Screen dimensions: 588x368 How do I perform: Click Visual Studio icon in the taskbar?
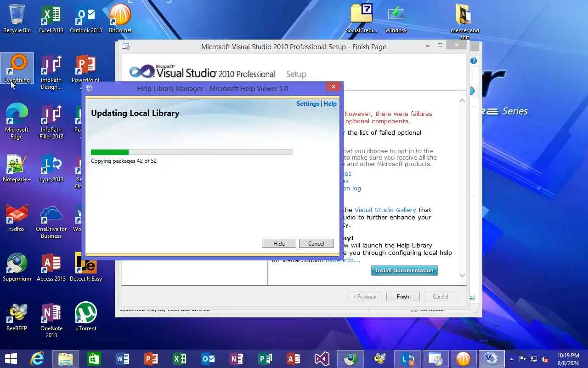tap(322, 359)
